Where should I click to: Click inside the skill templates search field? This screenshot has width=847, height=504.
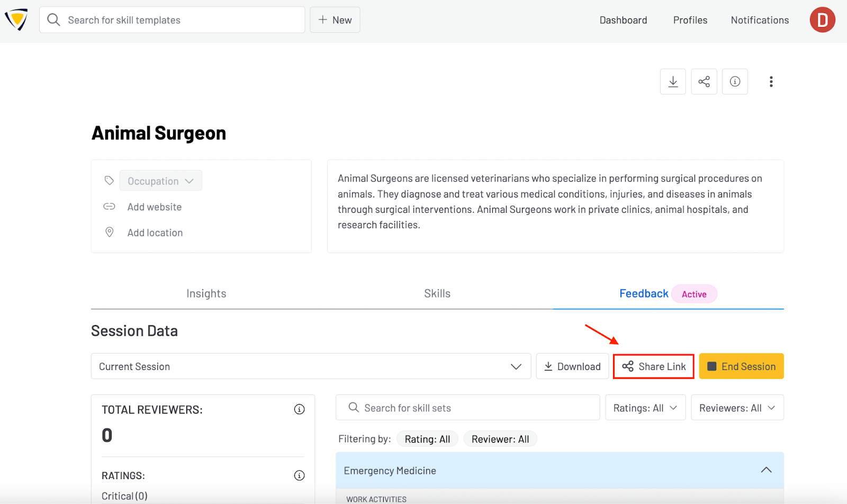point(172,20)
